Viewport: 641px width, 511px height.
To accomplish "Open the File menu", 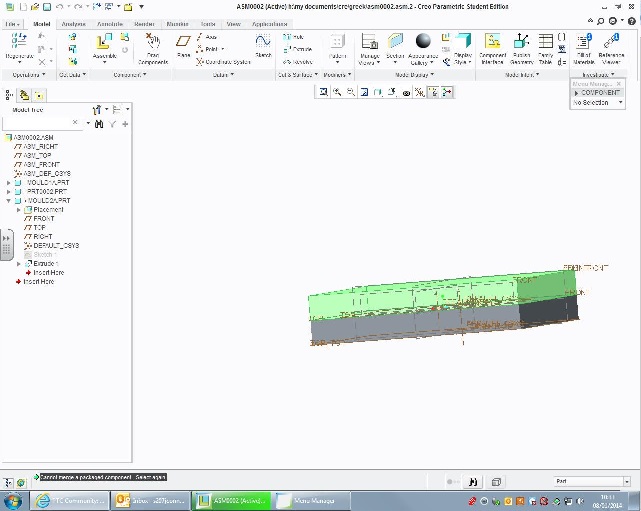I will click(12, 24).
